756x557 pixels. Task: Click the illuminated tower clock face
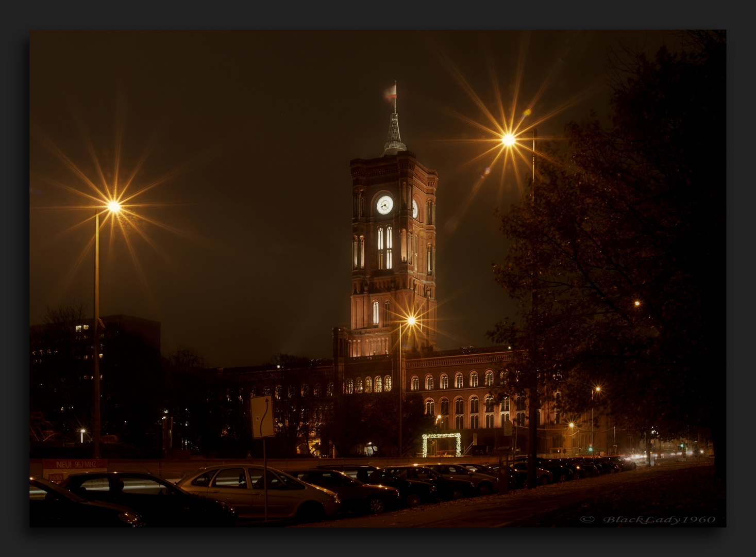(x=384, y=205)
